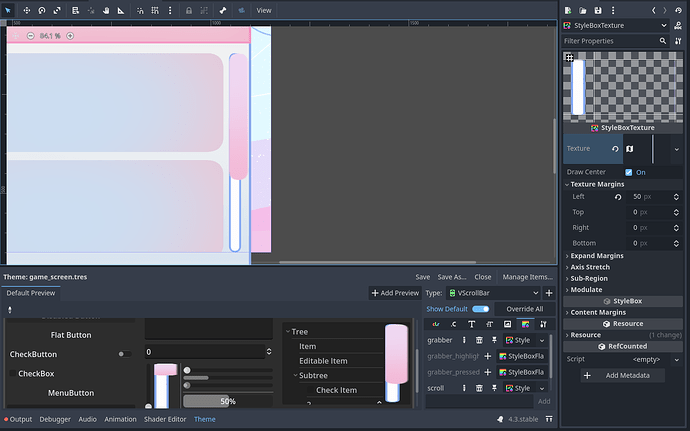Viewport: 690px width, 431px height.
Task: Open the Texture property dropdown arrow
Action: click(676, 149)
